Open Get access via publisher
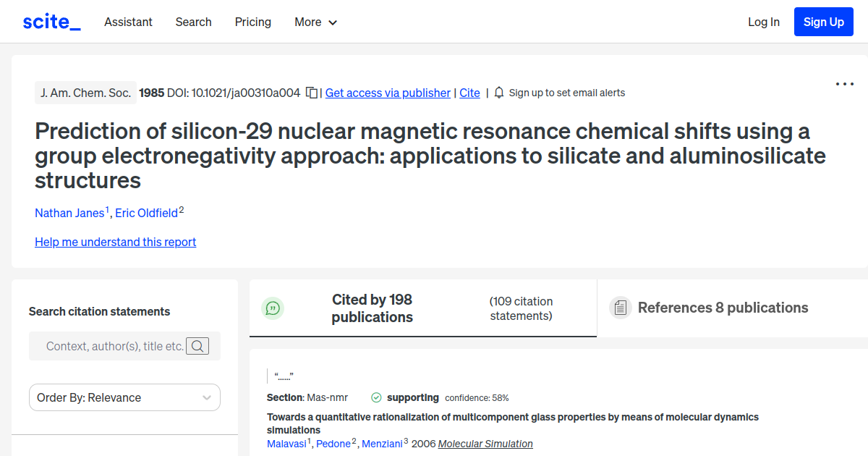Screen dimensions: 868x456 point(388,93)
